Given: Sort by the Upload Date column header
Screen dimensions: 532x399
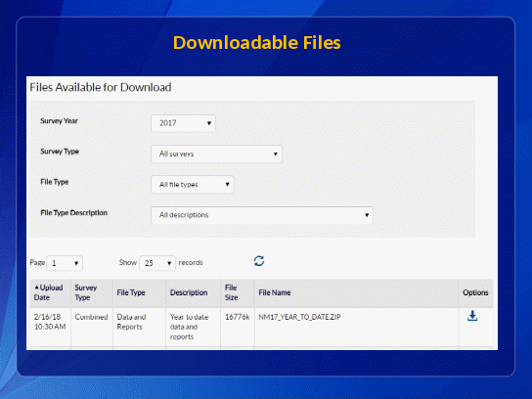Looking at the screenshot, I should click(x=50, y=292).
